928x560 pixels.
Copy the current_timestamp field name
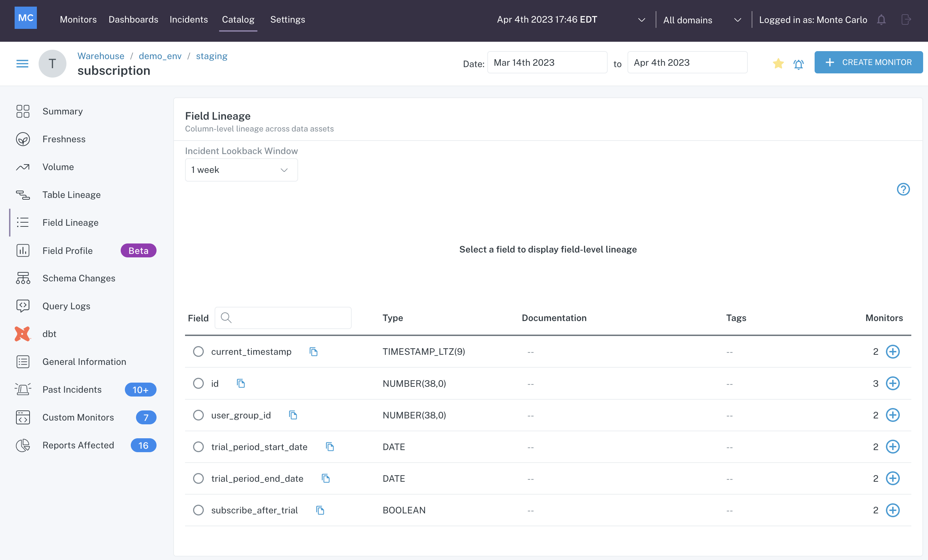pos(313,351)
